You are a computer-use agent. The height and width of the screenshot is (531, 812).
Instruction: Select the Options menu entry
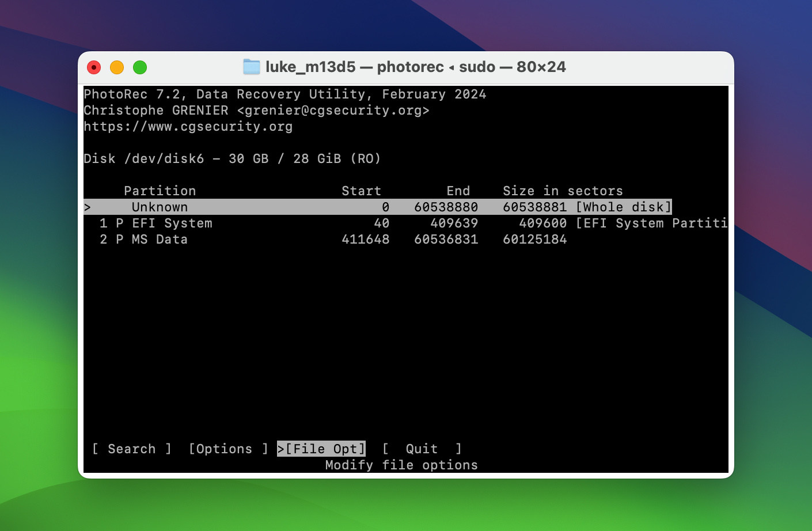tap(229, 449)
